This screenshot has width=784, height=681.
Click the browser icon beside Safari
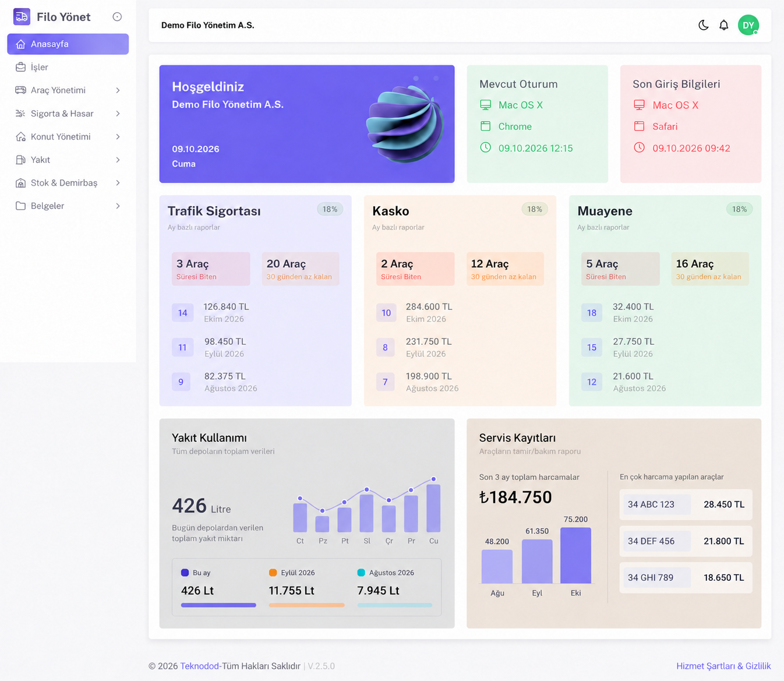pyautogui.click(x=639, y=126)
